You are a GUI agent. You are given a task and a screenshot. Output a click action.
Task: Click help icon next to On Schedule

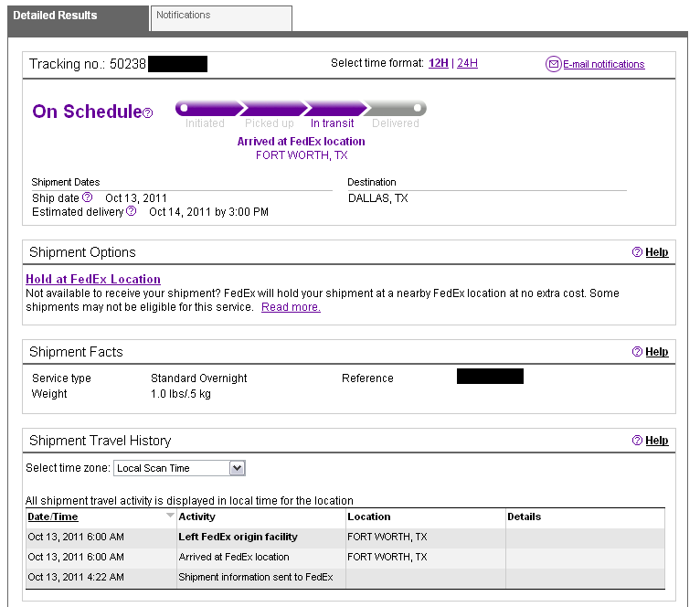148,113
